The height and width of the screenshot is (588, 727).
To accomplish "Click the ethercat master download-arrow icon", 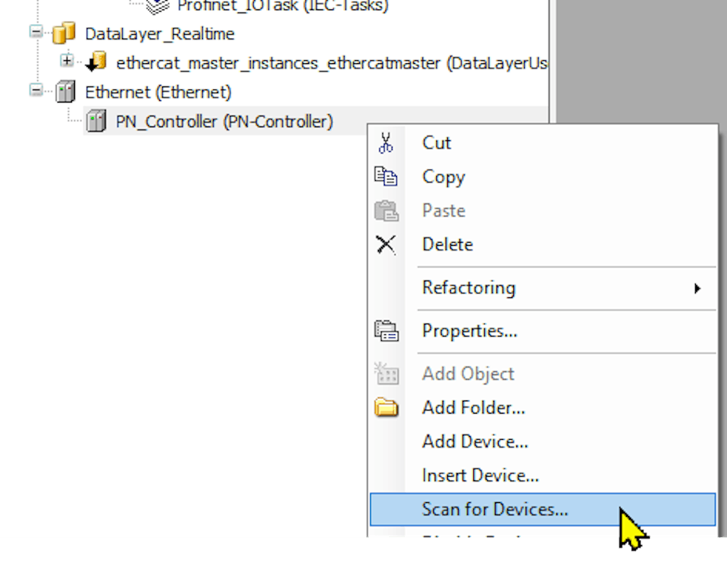I will (x=96, y=63).
